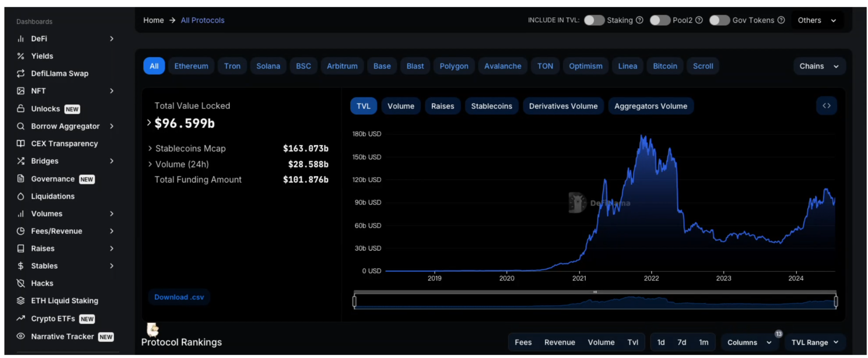The width and height of the screenshot is (868, 358).
Task: Filter protocols by Solana chain
Action: pos(268,66)
